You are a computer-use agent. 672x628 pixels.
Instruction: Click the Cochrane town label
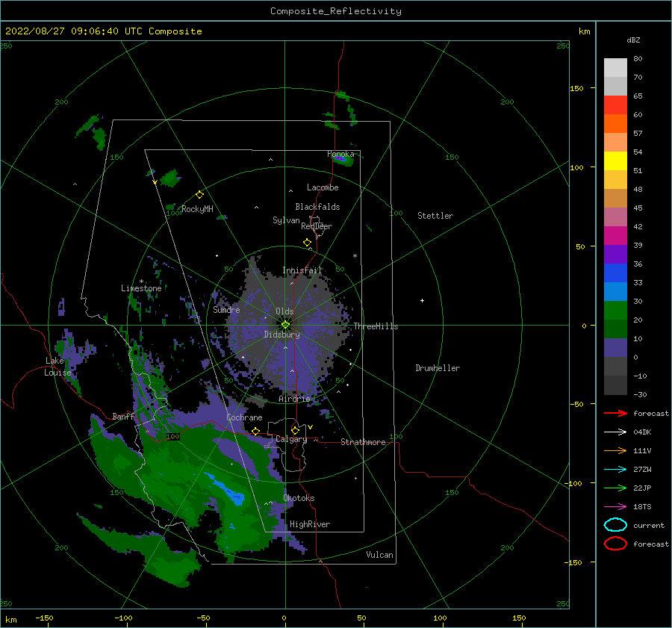click(244, 417)
